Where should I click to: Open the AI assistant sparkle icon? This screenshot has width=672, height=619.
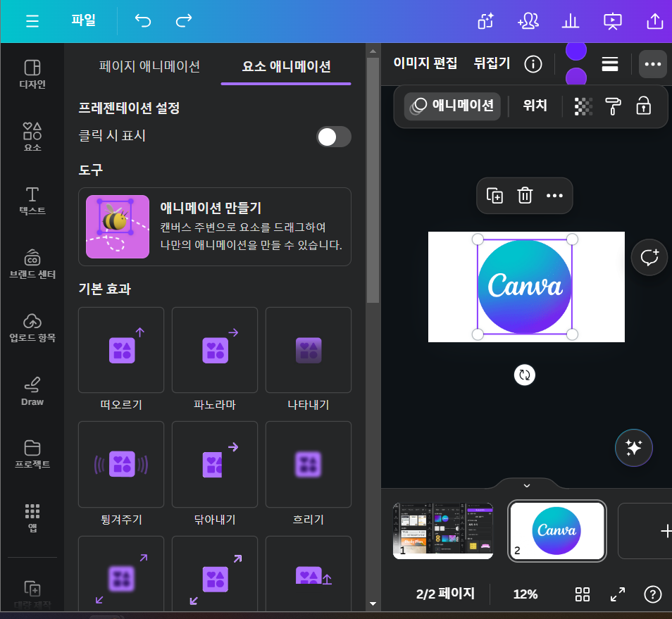pos(633,448)
